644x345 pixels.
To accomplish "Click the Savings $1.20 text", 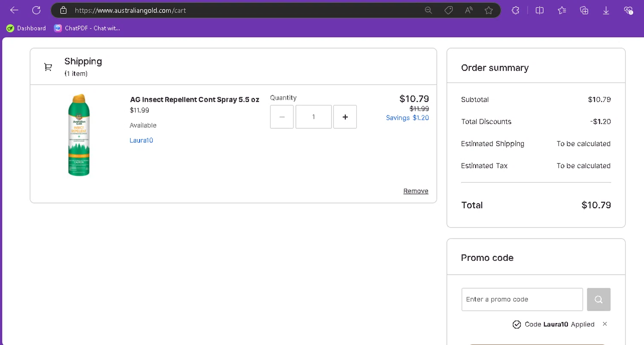I will pyautogui.click(x=407, y=118).
